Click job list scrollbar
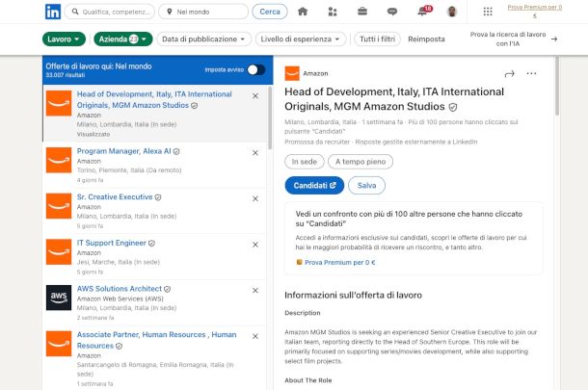Screen dimensions: 588x390 pyautogui.click(x=270, y=118)
